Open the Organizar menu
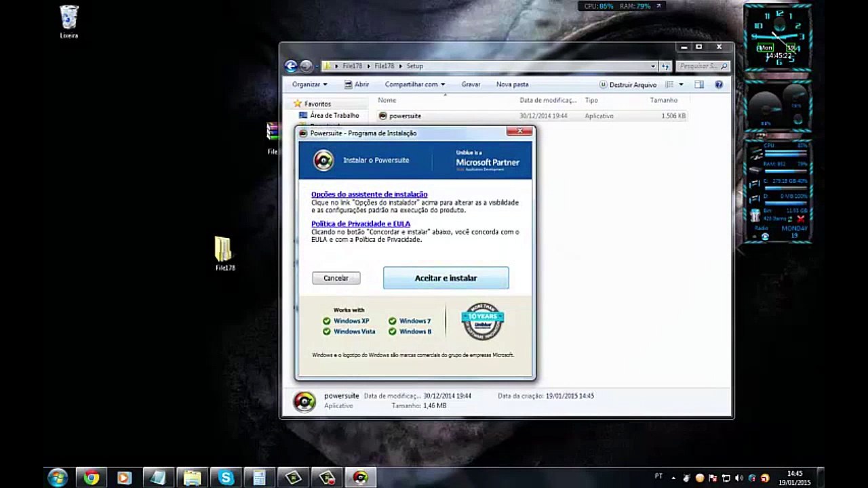 pyautogui.click(x=309, y=85)
